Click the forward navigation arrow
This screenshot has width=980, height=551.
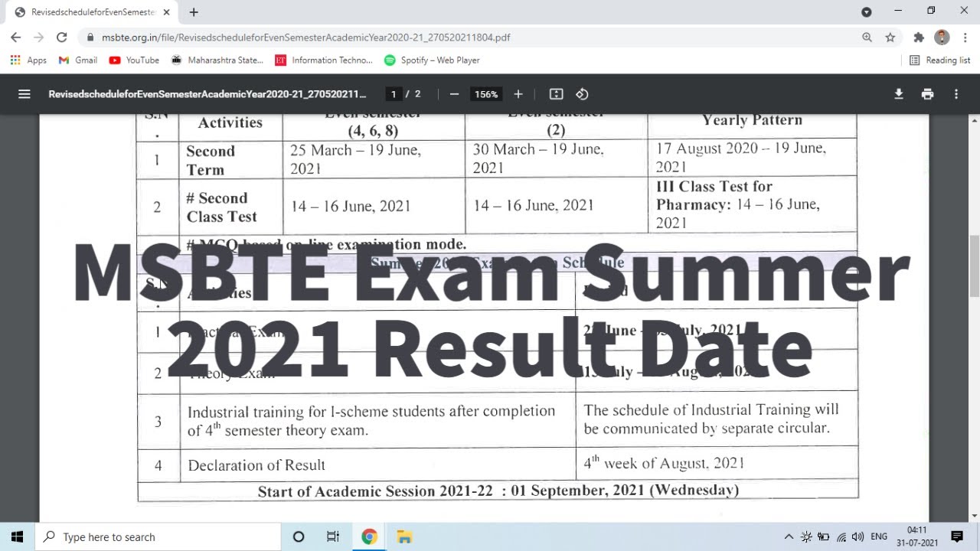tap(39, 37)
